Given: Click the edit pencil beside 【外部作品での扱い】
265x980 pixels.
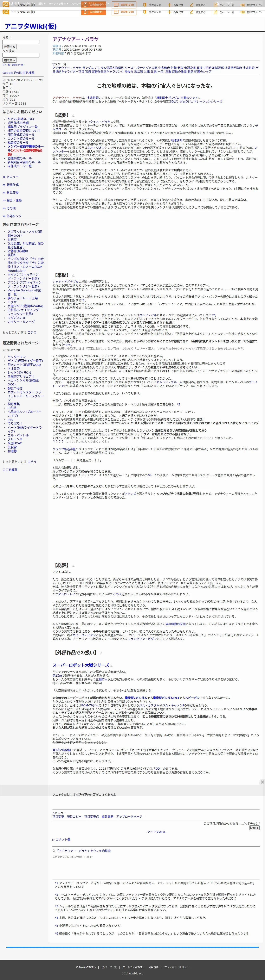Looking at the screenshot, I should (101, 653).
